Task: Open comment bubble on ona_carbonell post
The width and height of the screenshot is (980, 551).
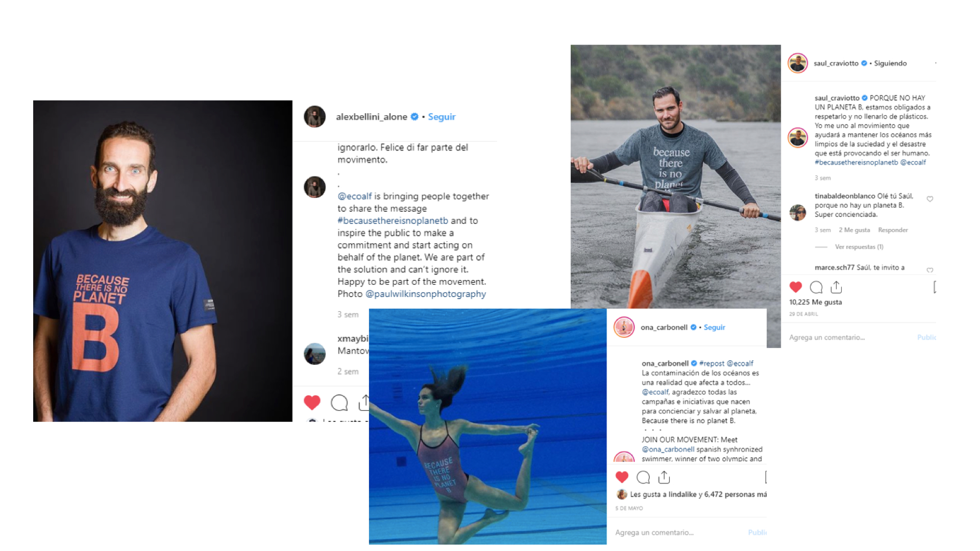Action: pos(643,478)
